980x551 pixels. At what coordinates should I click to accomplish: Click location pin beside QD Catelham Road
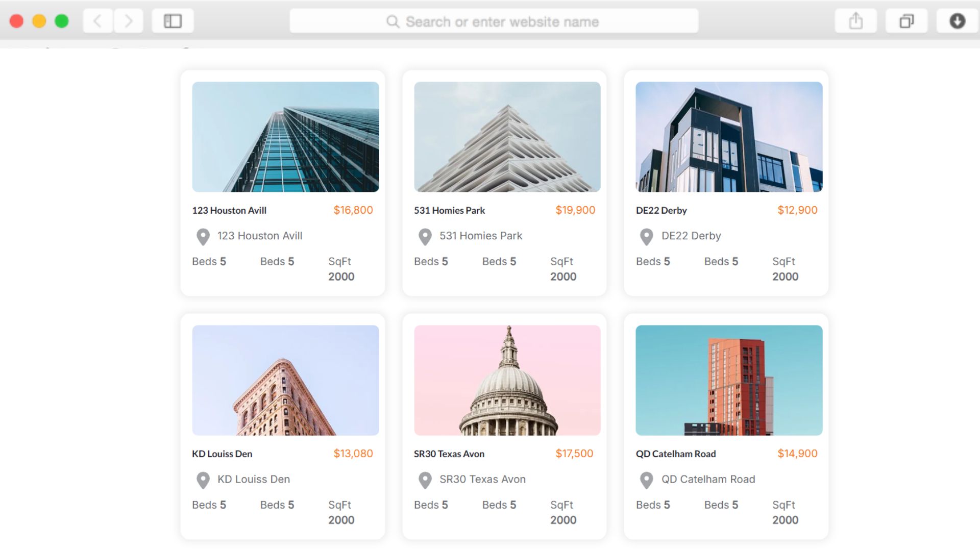click(x=646, y=480)
